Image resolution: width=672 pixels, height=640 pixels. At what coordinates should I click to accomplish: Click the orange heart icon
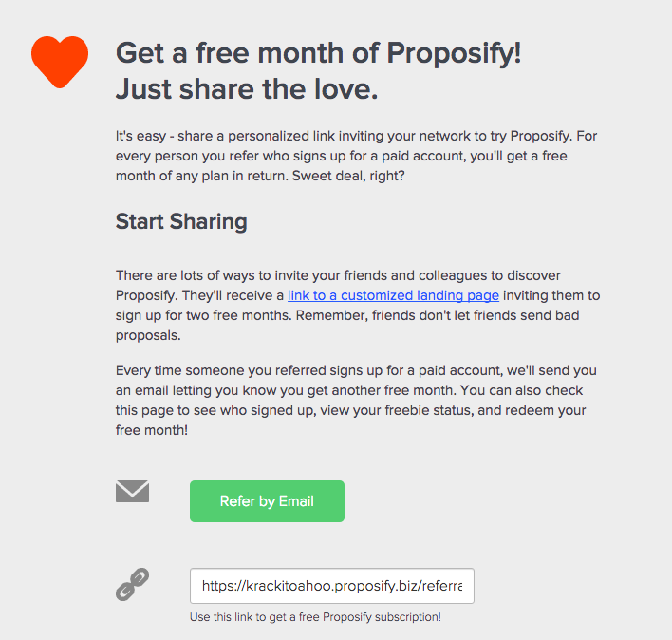pos(60,62)
